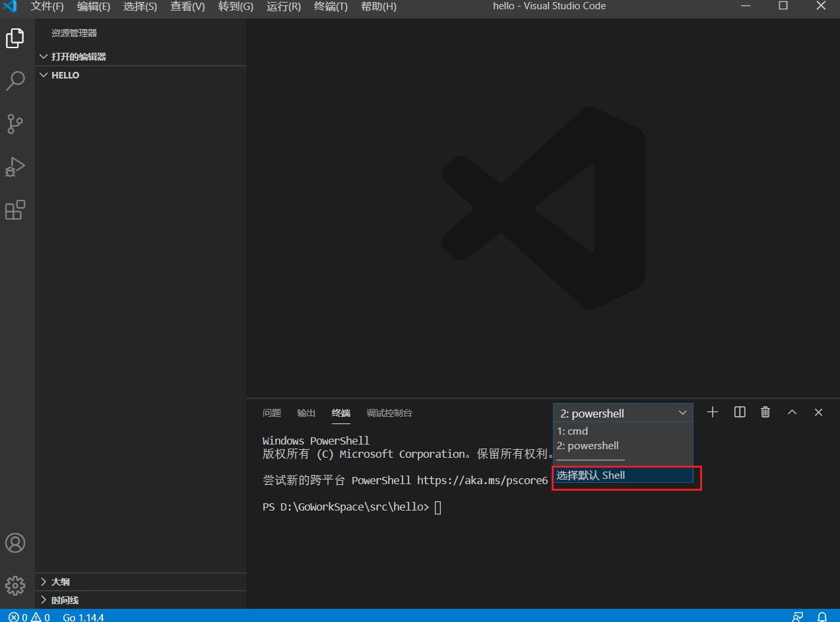Open the Source Control view icon
The height and width of the screenshot is (622, 840).
coord(15,123)
